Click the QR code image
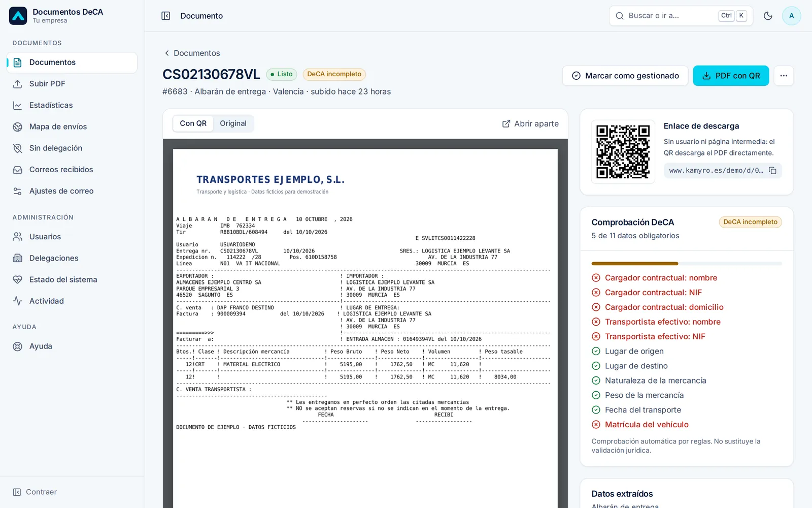The height and width of the screenshot is (508, 812). coord(623,152)
